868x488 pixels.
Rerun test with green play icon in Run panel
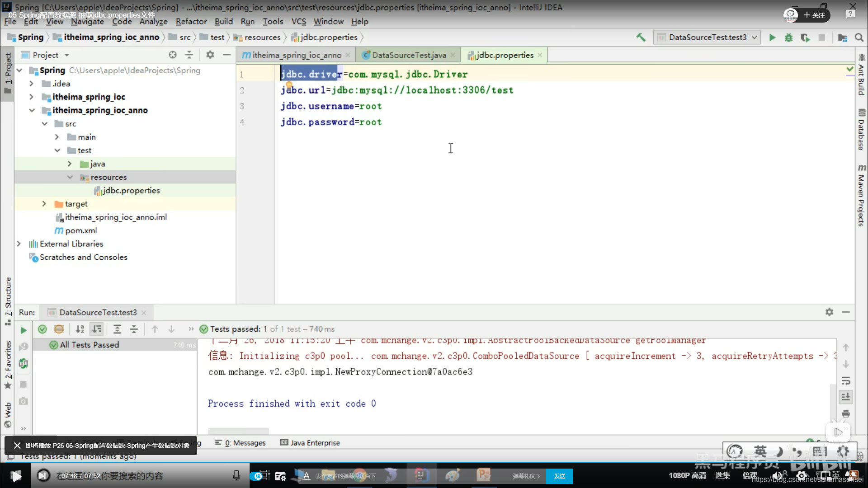pos(24,330)
